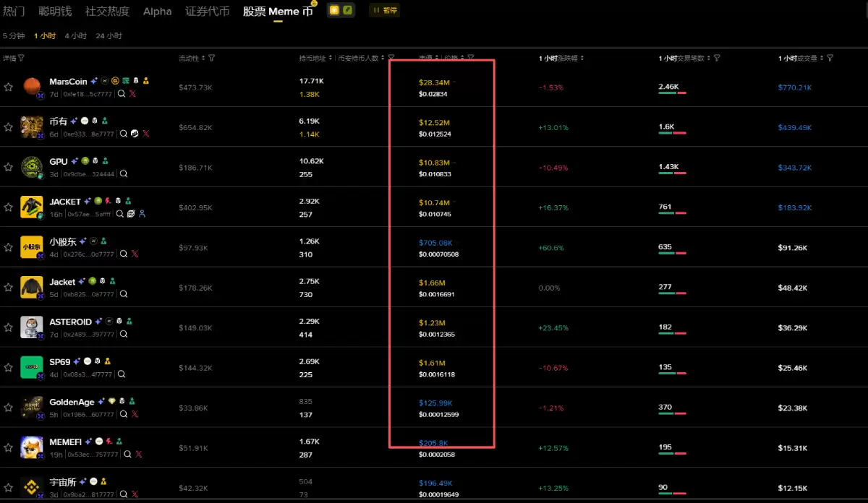
Task: Search MarsCoin using its magnifier icon
Action: tap(122, 94)
